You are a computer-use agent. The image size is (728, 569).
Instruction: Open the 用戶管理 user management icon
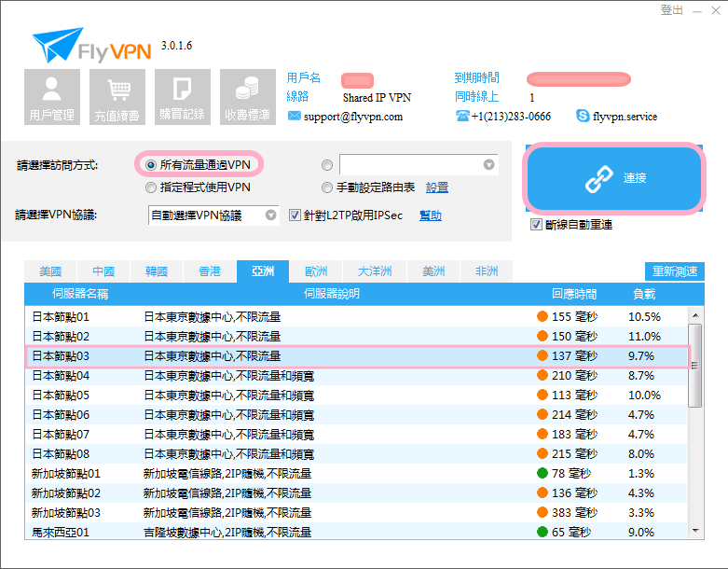click(x=52, y=97)
